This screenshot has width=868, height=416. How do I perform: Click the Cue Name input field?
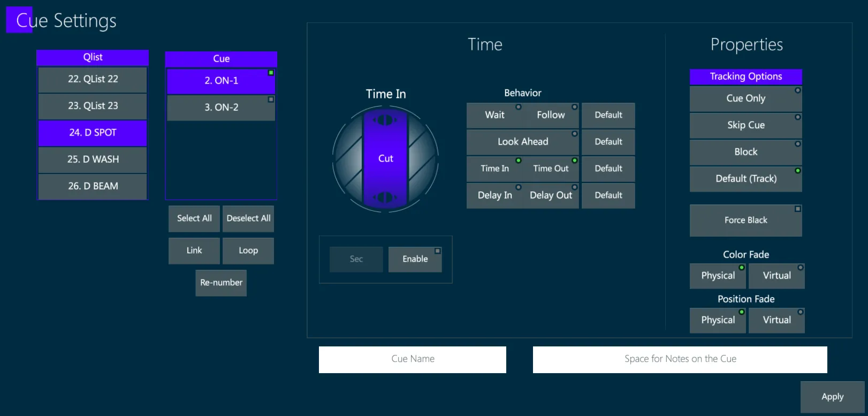tap(413, 359)
